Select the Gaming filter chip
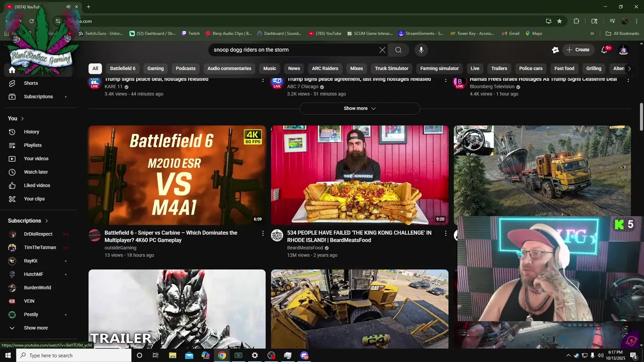Viewport: 644px width, 362px height. pos(155,68)
